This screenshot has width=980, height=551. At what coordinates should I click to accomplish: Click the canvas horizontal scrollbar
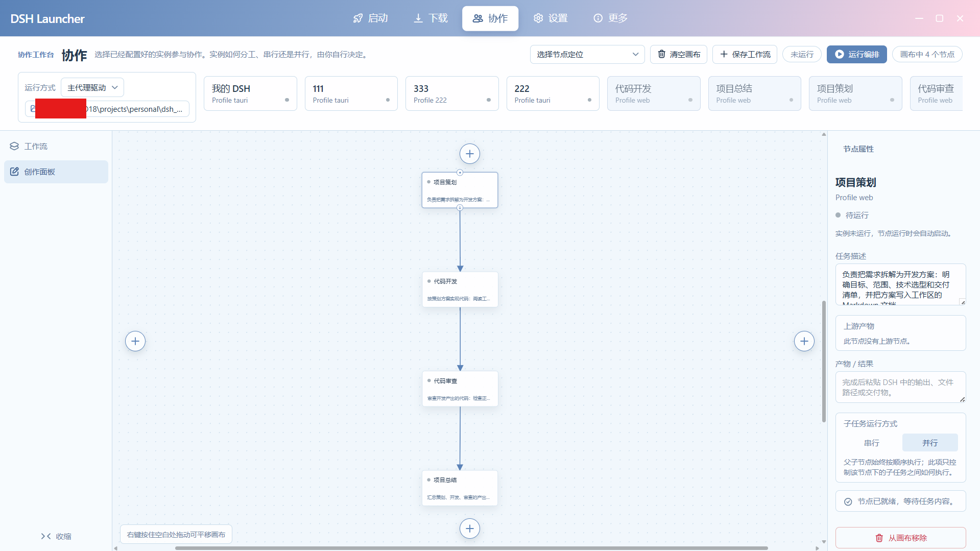[x=471, y=548]
